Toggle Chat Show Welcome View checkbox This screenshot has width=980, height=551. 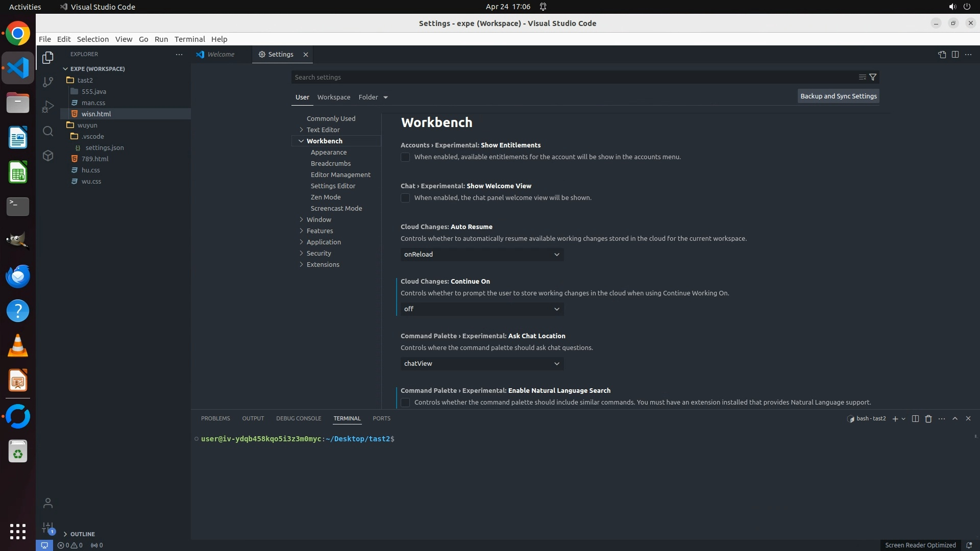coord(405,198)
